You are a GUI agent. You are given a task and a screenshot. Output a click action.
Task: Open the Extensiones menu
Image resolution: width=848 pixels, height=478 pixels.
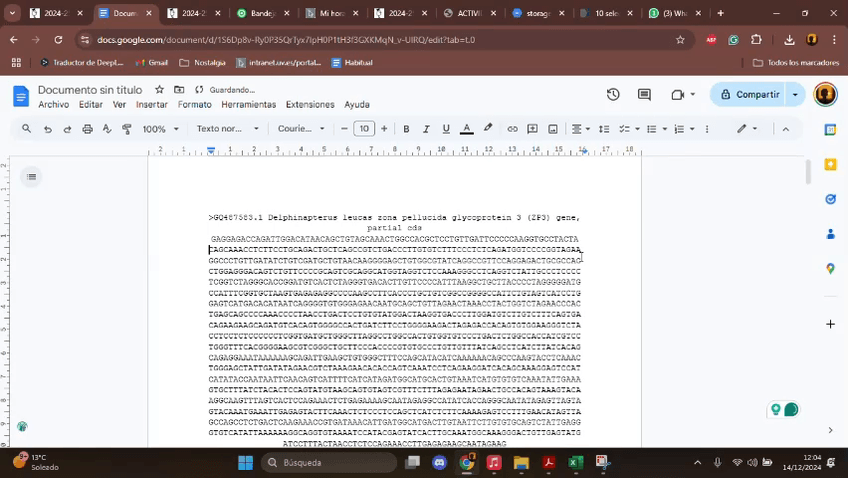coord(310,104)
